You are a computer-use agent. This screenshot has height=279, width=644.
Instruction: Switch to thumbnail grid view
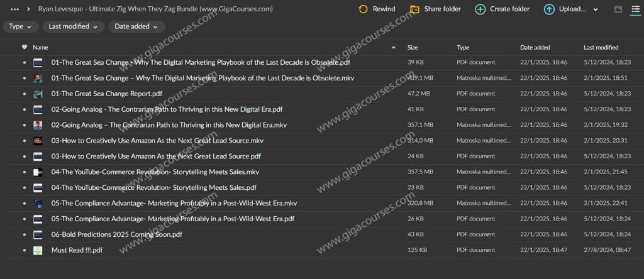coord(618,9)
